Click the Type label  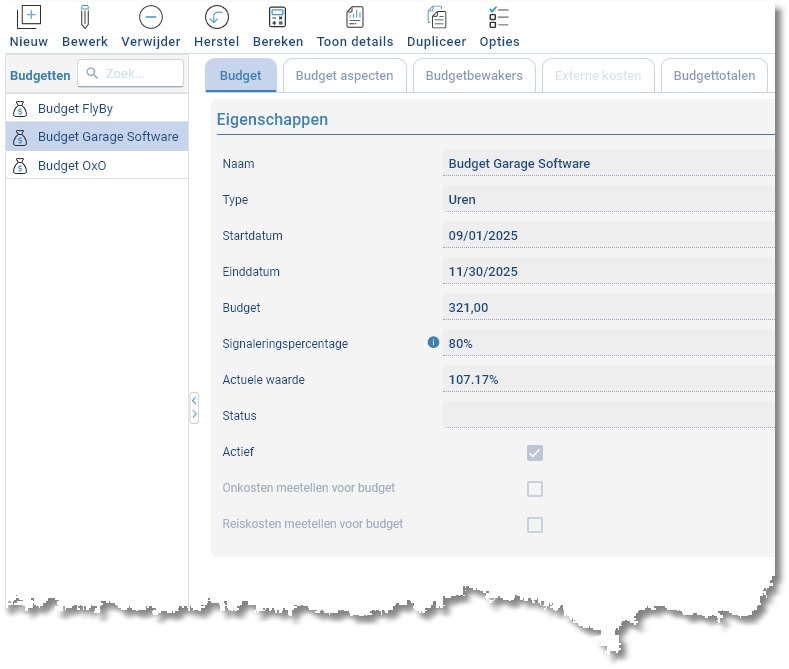(x=235, y=200)
